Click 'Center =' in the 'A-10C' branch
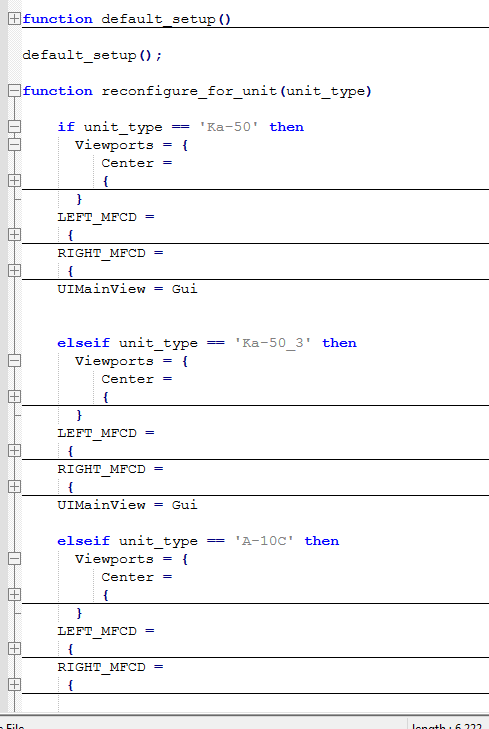This screenshot has width=489, height=729. point(137,577)
